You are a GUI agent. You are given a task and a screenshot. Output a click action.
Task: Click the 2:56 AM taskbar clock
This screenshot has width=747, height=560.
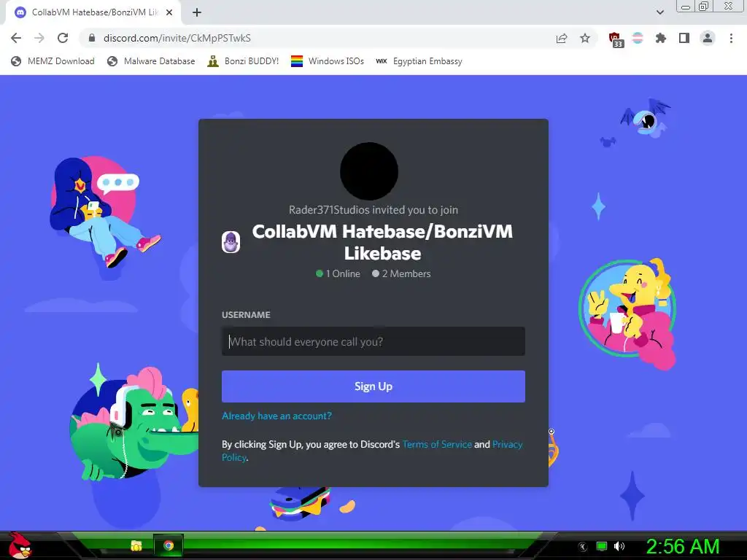tap(682, 546)
